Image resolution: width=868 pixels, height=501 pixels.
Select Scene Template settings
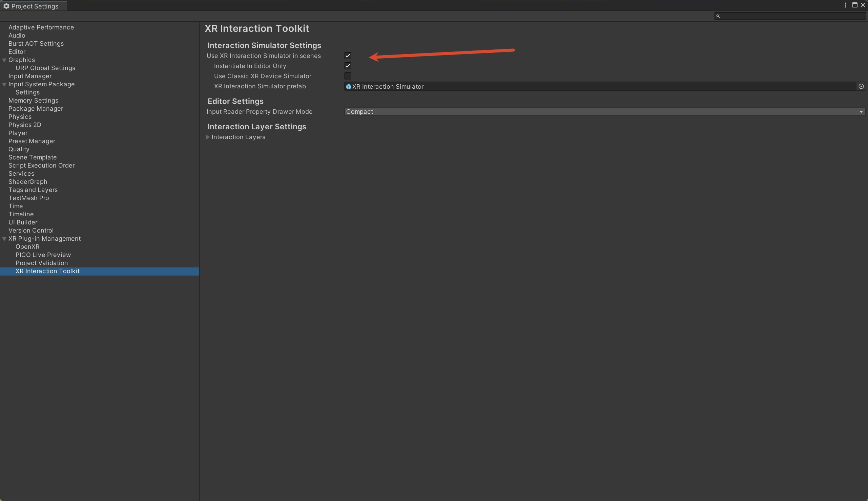pos(33,157)
